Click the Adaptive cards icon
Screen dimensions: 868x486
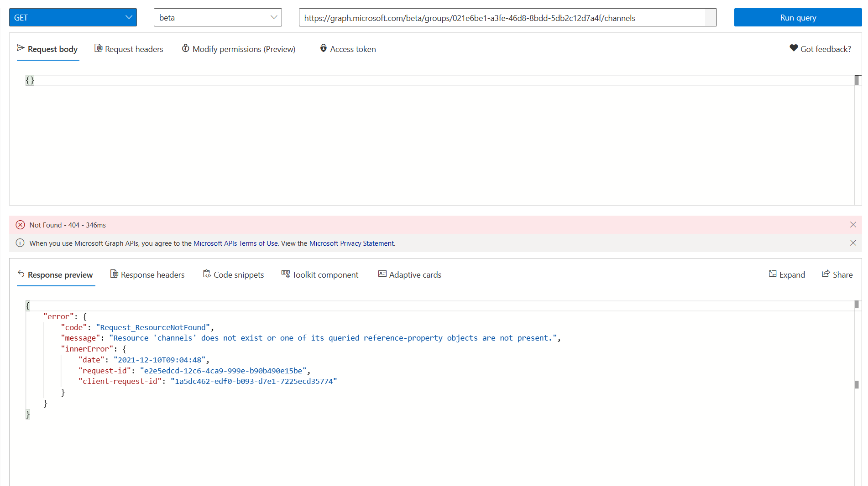tap(382, 274)
